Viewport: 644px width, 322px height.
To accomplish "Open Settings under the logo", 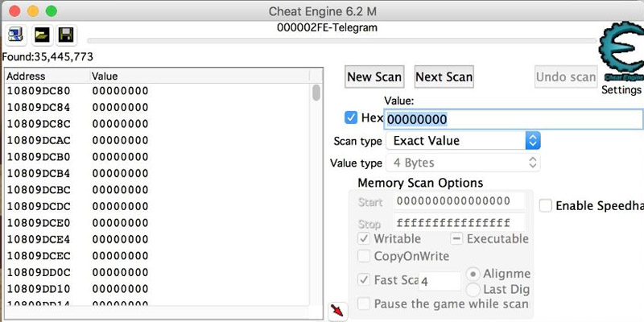I will pyautogui.click(x=621, y=90).
